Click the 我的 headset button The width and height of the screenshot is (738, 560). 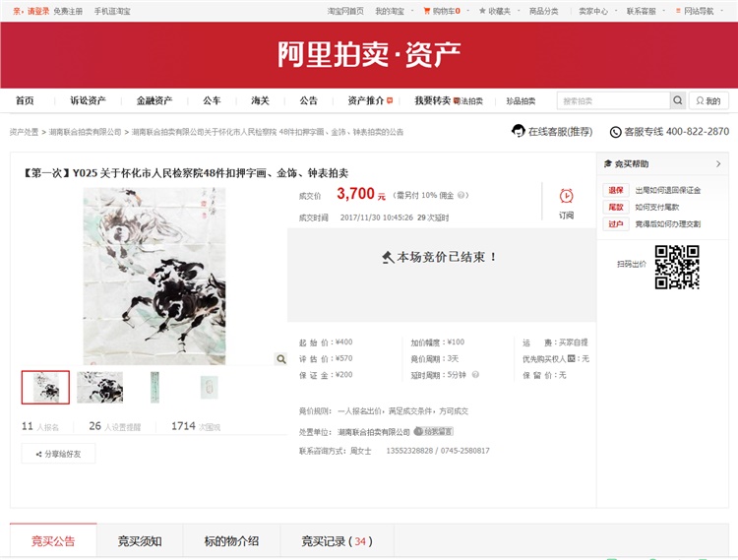[708, 100]
